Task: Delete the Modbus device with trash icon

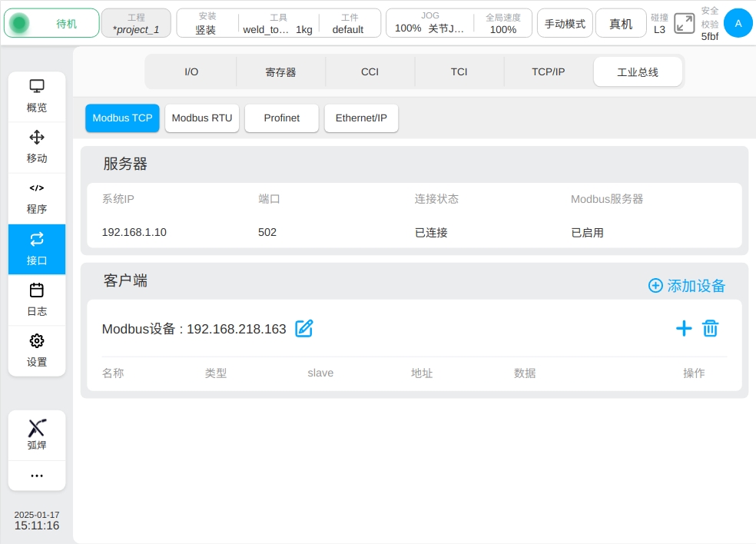Action: click(x=711, y=329)
